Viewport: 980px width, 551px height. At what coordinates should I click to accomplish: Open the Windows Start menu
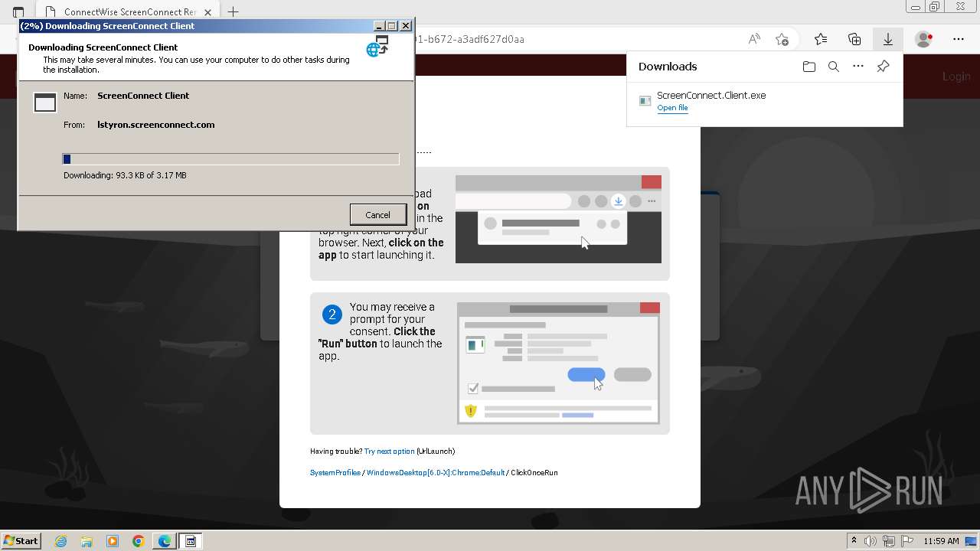point(21,541)
